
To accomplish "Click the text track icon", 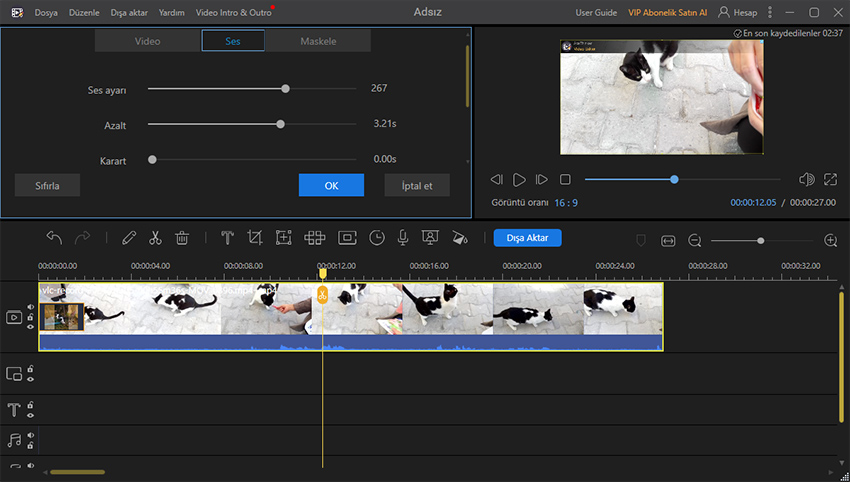I will click(14, 410).
